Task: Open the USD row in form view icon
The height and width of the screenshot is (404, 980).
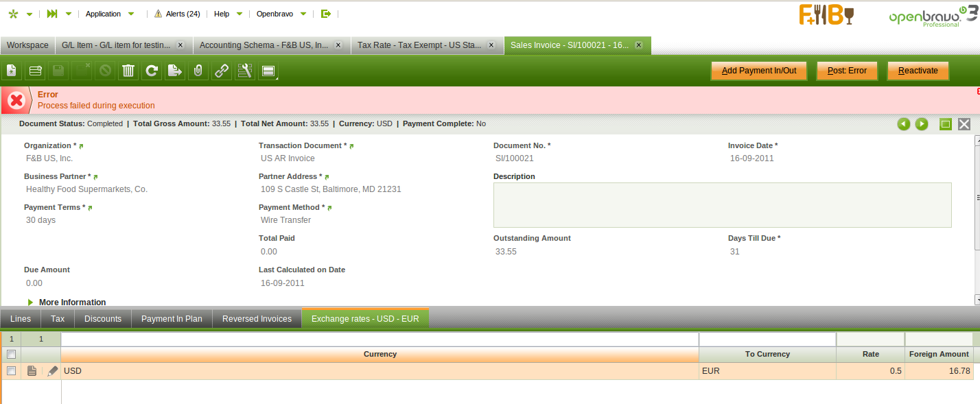Action: tap(32, 371)
